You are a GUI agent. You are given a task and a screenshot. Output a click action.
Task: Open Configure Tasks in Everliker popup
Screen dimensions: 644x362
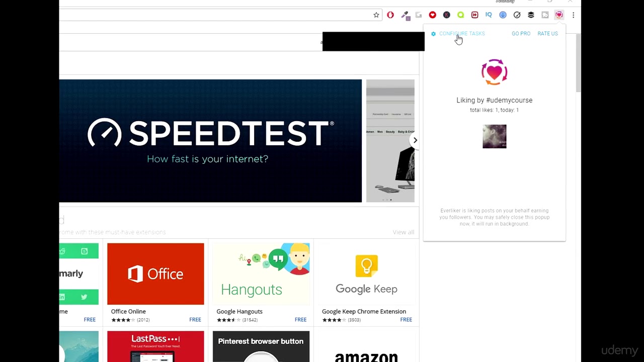pos(462,34)
